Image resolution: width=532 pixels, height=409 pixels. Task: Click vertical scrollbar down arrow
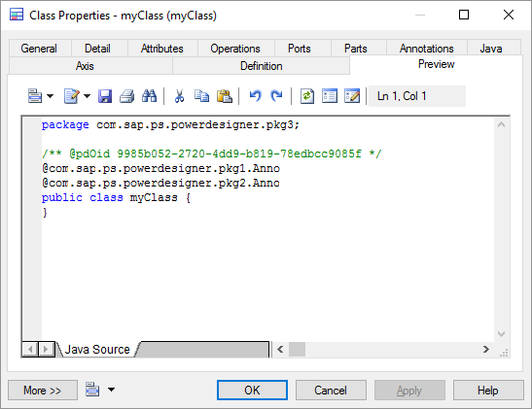click(502, 334)
